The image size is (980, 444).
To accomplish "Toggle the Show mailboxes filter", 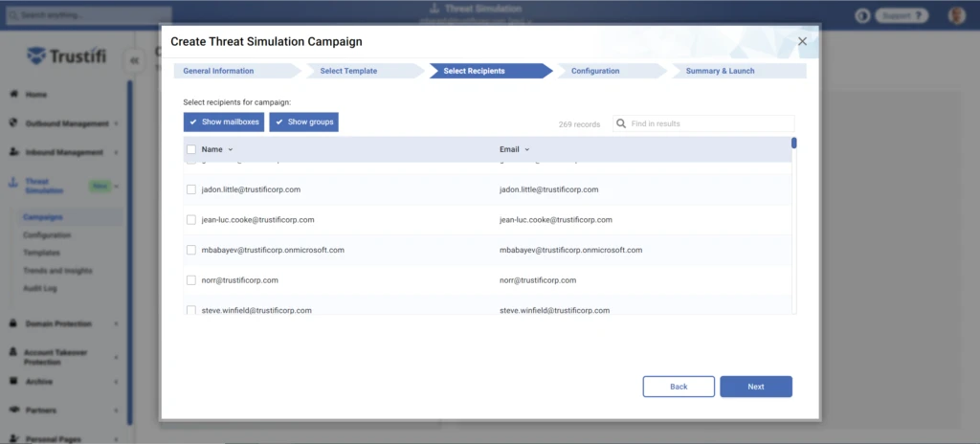I will coord(224,122).
